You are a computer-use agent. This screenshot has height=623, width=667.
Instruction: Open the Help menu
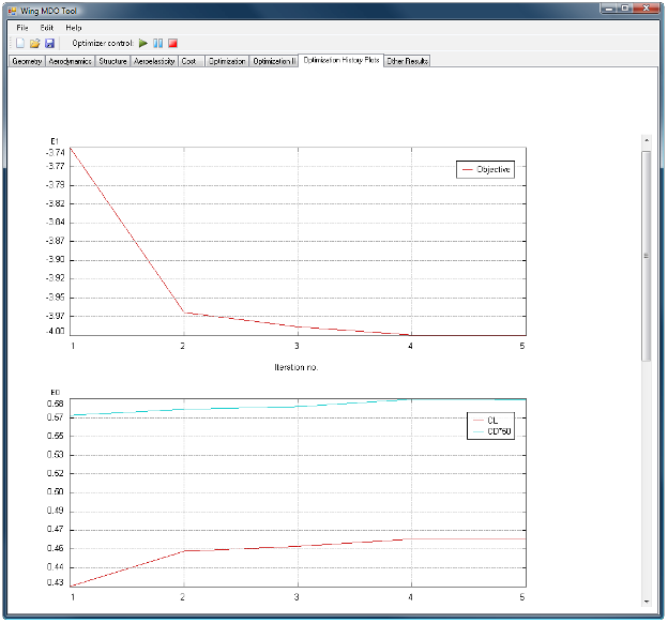point(74,28)
